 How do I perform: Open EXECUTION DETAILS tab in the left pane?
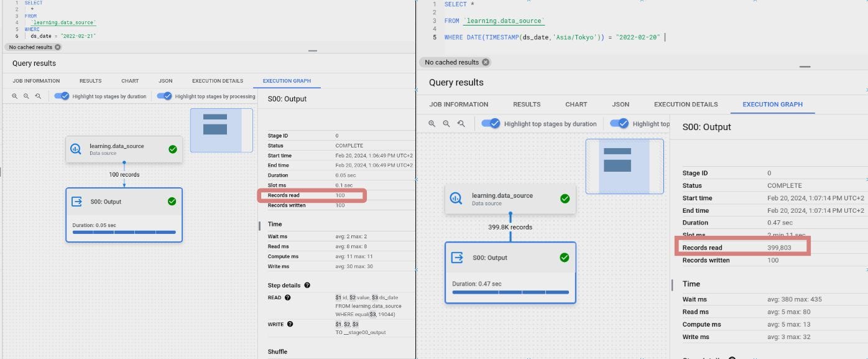pyautogui.click(x=218, y=81)
